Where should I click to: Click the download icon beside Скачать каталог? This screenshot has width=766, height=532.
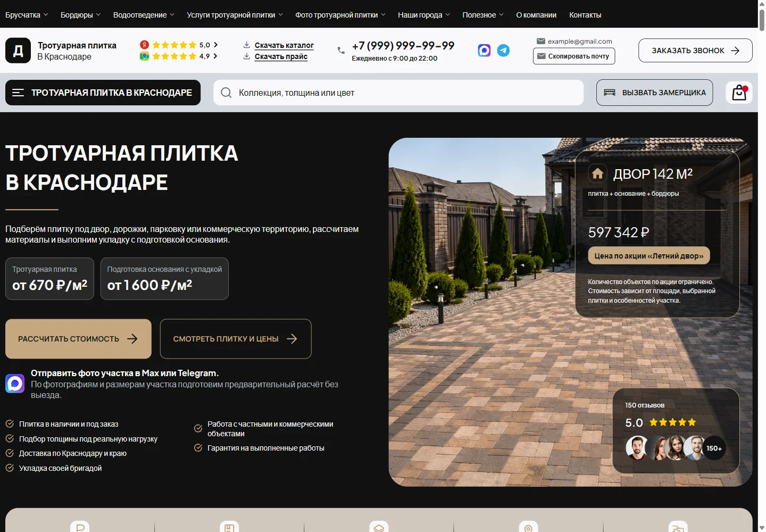[247, 45]
